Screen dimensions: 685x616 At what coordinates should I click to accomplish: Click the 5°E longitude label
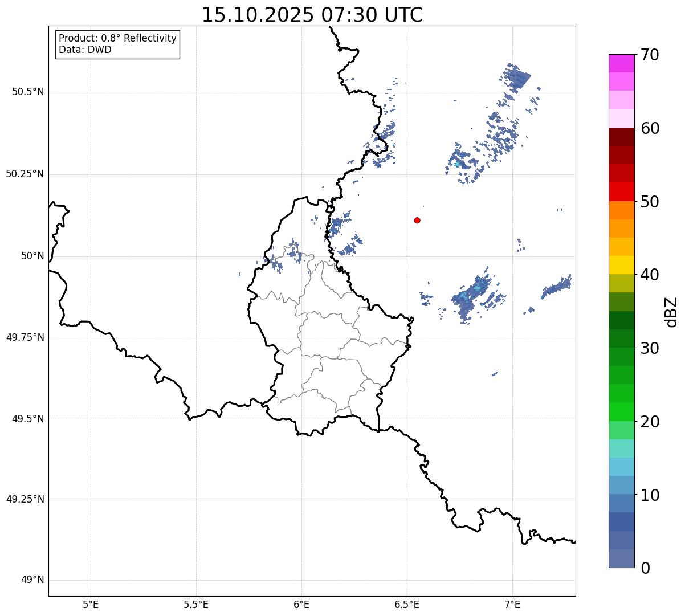coord(91,605)
